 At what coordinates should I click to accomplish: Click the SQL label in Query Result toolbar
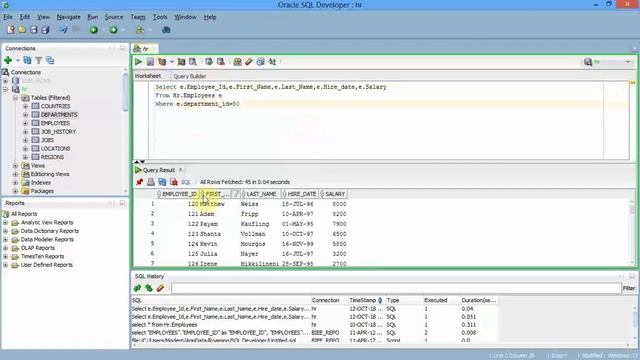(x=186, y=182)
